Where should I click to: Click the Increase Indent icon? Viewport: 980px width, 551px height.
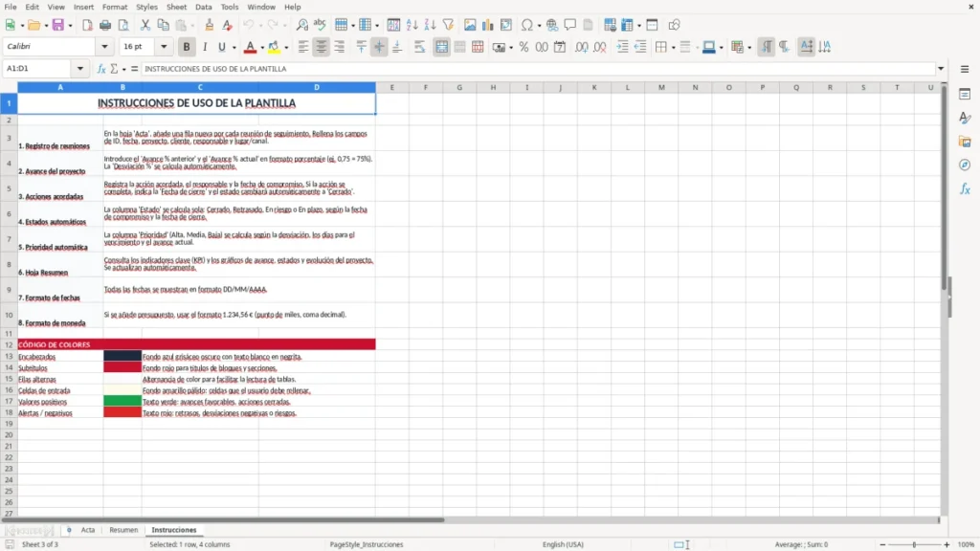pos(622,47)
